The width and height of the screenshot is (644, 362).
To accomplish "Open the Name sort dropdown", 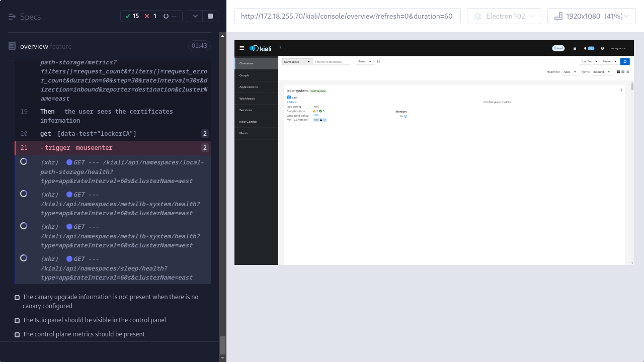I will click(365, 61).
